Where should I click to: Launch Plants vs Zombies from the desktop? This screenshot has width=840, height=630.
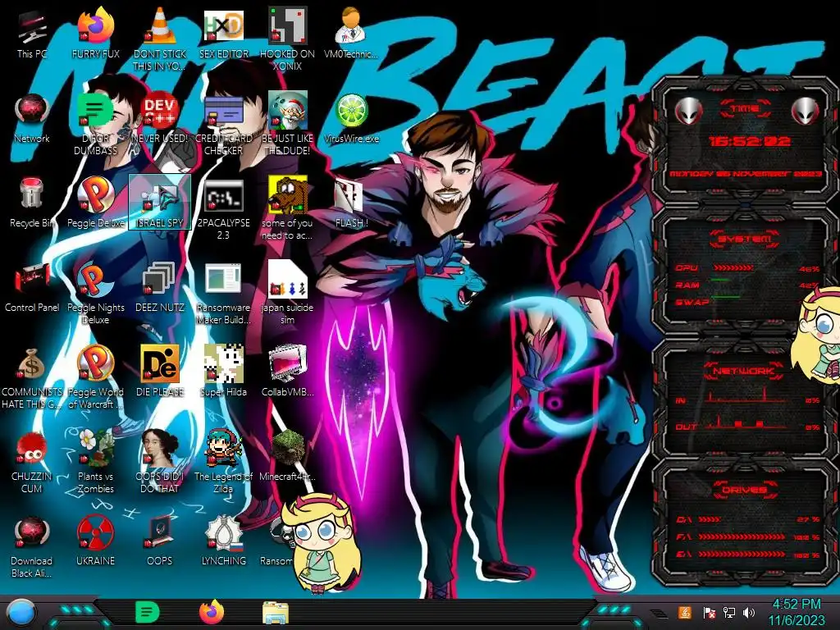pyautogui.click(x=96, y=462)
